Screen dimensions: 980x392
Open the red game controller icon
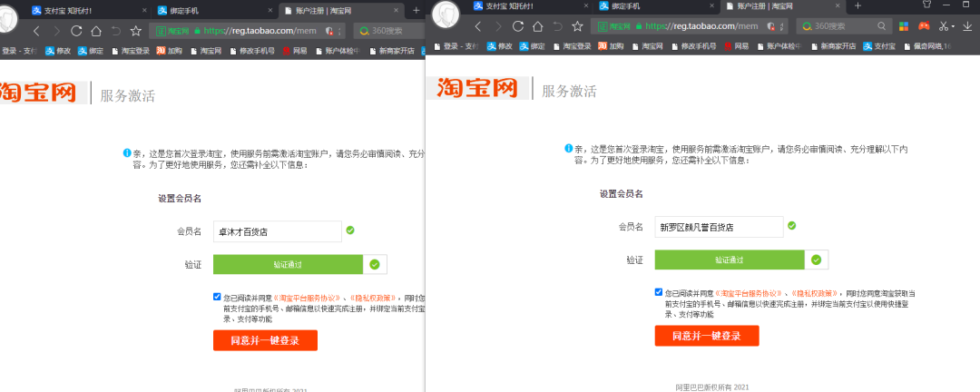(x=923, y=26)
